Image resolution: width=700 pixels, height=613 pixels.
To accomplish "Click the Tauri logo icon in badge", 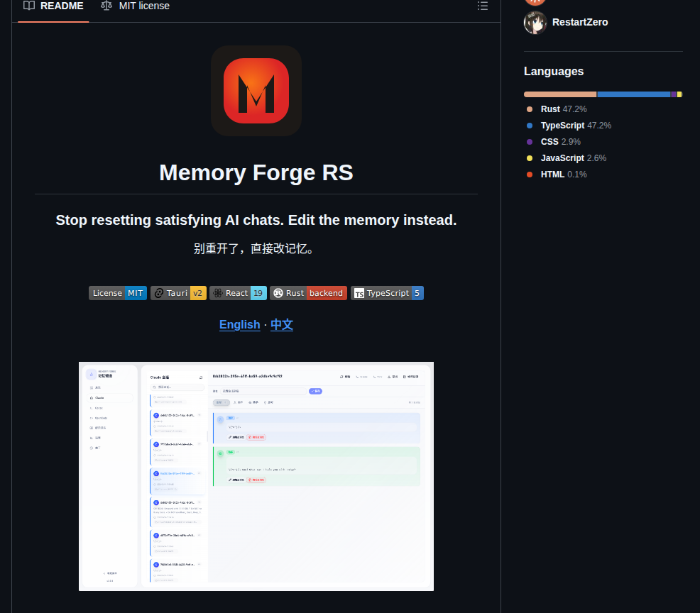I will [158, 293].
